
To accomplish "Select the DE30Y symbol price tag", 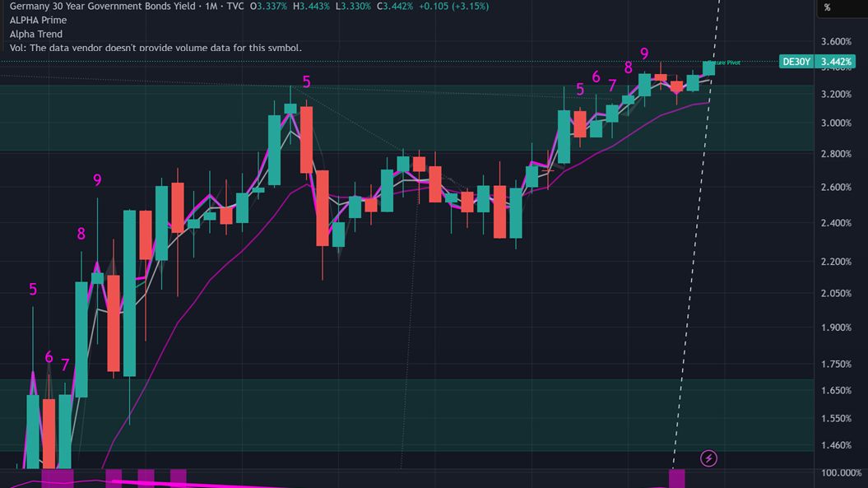I will [x=797, y=62].
